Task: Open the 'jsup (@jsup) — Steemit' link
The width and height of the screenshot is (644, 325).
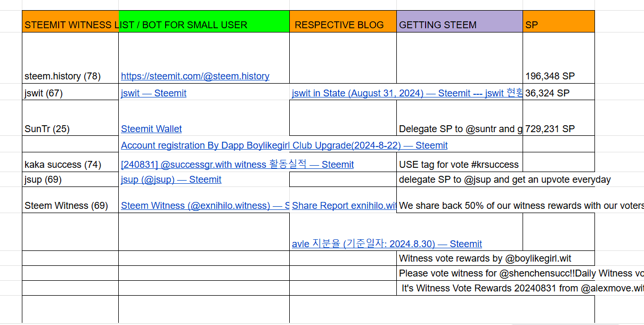Action: coord(171,180)
